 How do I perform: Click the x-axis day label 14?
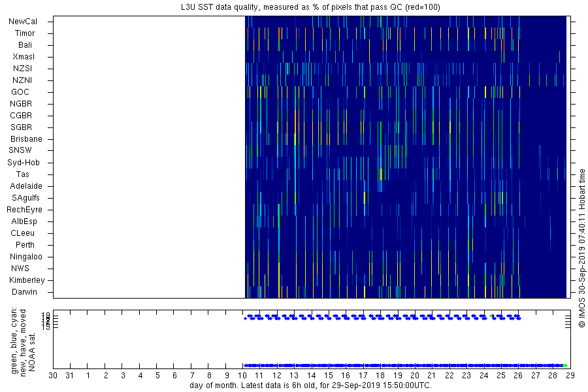click(x=311, y=376)
